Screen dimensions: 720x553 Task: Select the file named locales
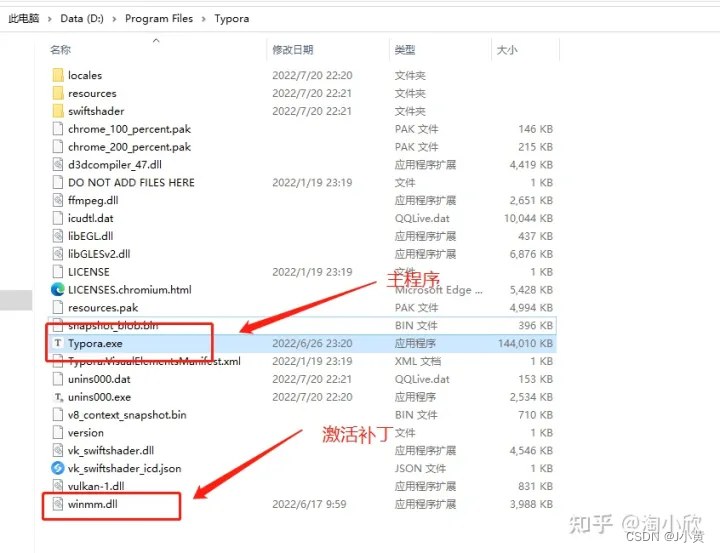pyautogui.click(x=85, y=75)
